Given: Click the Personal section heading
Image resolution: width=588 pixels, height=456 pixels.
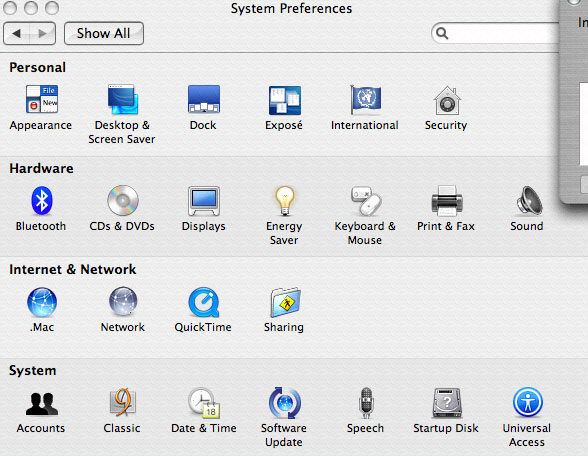Looking at the screenshot, I should pos(38,68).
